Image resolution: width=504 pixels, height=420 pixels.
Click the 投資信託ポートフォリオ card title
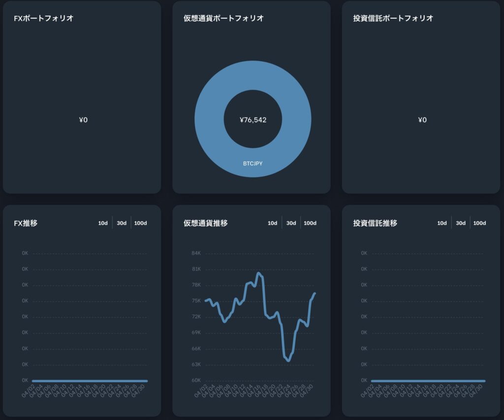click(x=393, y=18)
